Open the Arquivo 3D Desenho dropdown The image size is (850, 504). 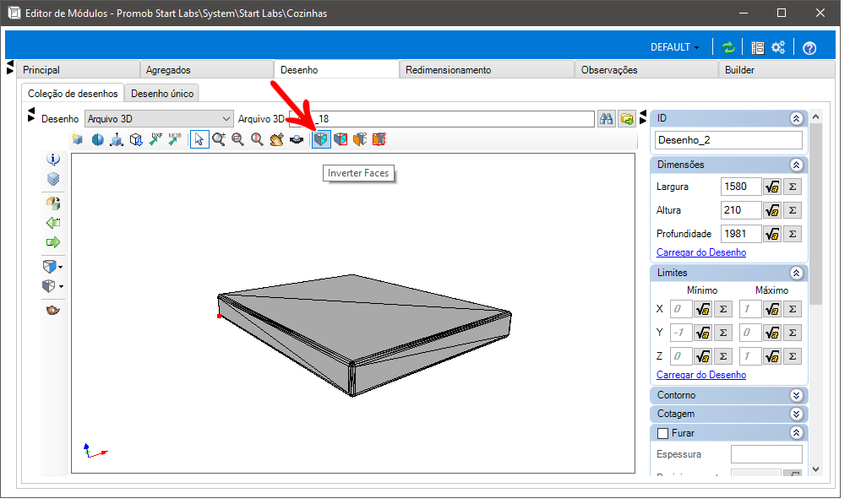tap(159, 118)
